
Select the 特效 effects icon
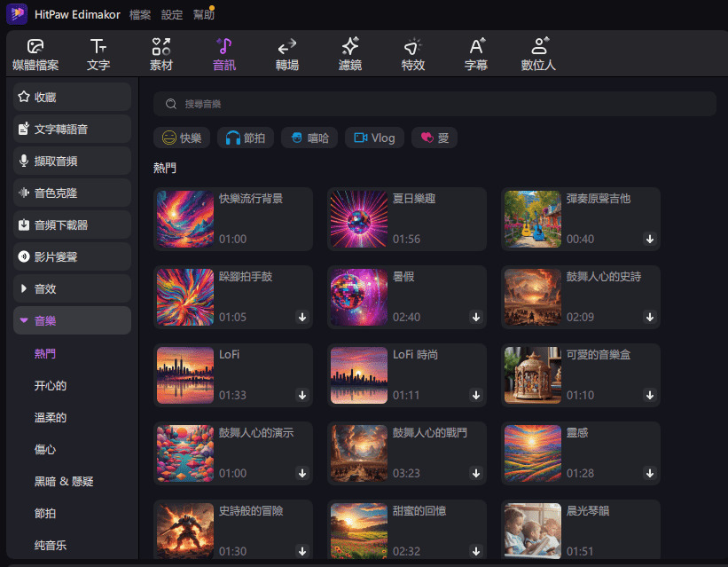click(412, 53)
